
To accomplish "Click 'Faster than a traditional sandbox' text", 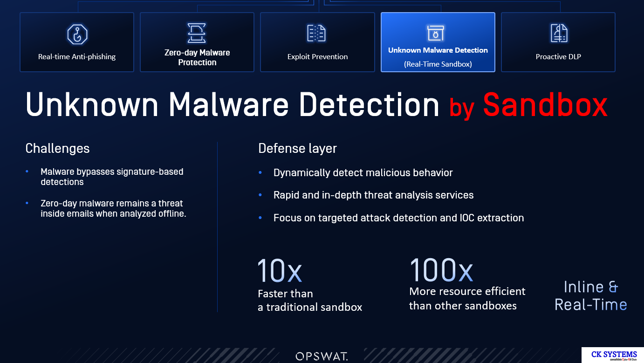I will (310, 300).
